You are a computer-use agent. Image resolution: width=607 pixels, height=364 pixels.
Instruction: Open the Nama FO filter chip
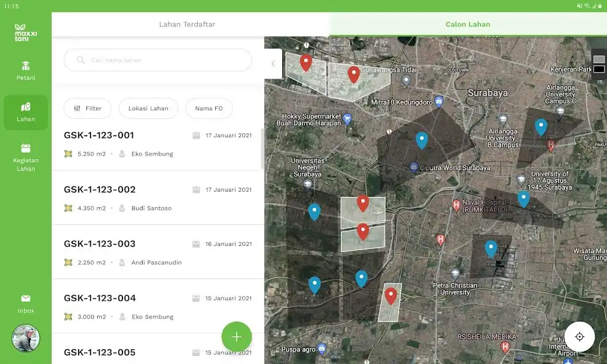[x=208, y=108]
